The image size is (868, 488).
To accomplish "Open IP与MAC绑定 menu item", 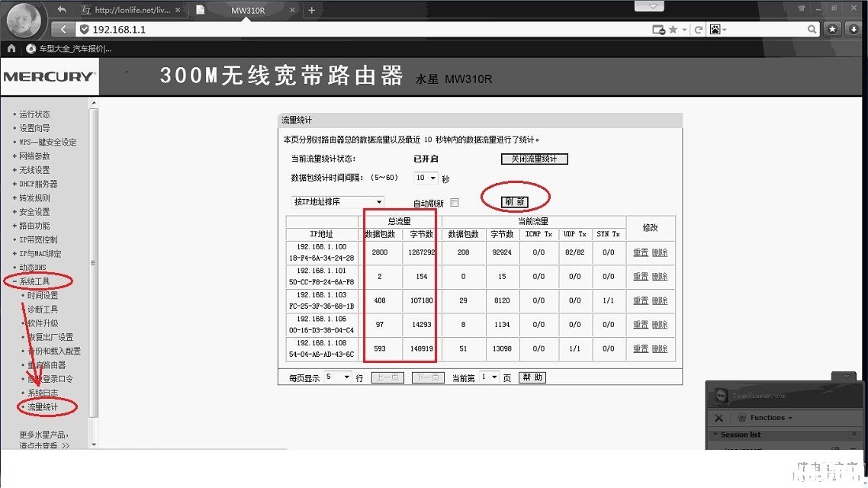I will pos(40,253).
